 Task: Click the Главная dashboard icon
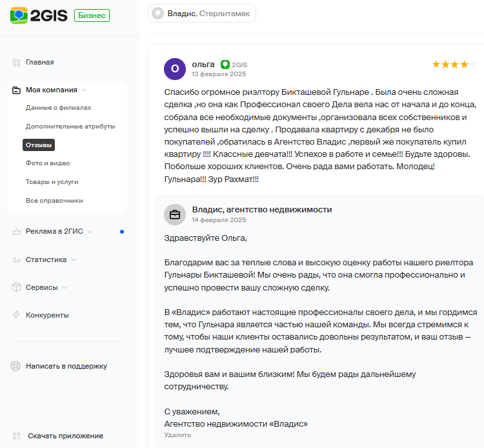click(x=16, y=63)
